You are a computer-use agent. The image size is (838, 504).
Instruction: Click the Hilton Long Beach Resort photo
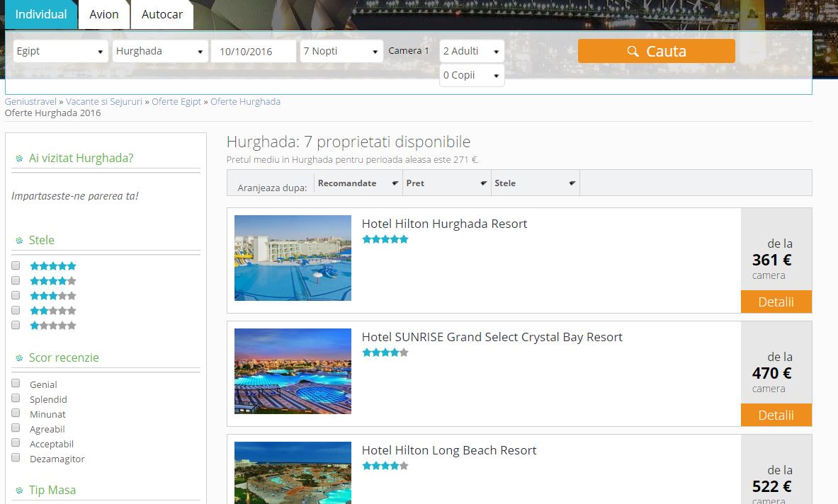(x=293, y=473)
